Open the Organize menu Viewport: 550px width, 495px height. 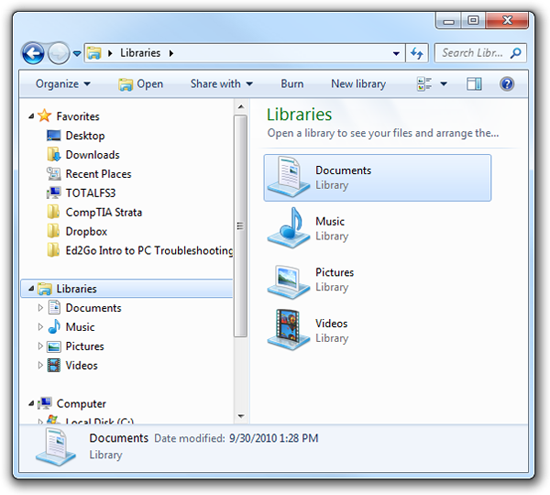tap(63, 84)
